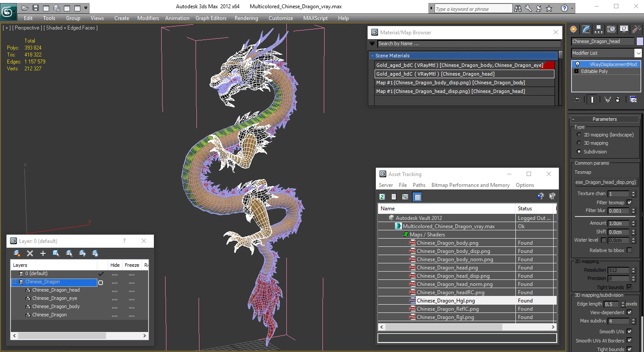Expand the Editable Poly stack entry

(576, 71)
